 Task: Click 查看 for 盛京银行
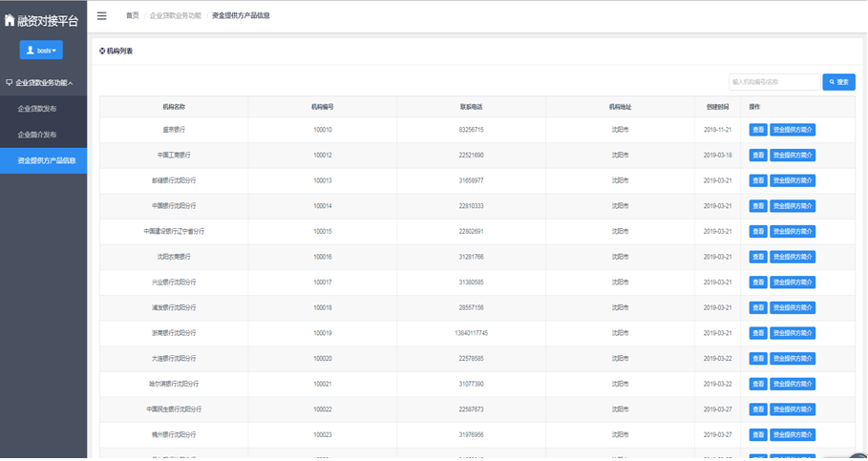tap(757, 130)
